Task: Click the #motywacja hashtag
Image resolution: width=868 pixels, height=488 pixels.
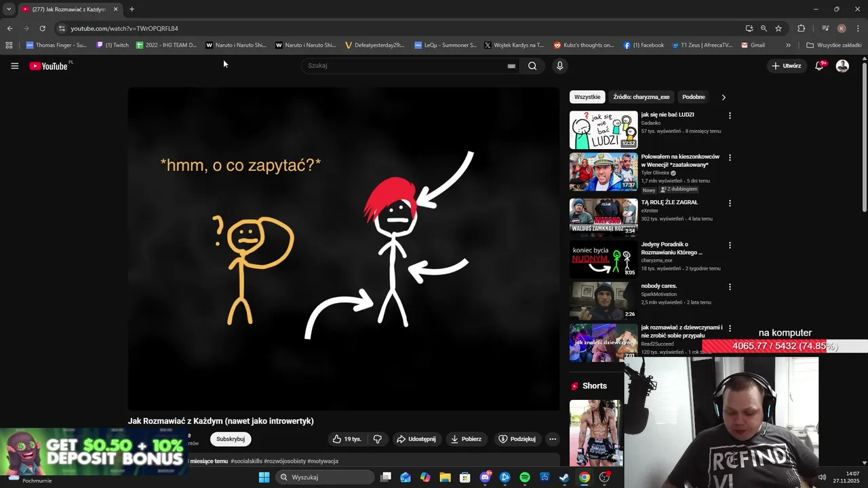Action: click(x=323, y=461)
